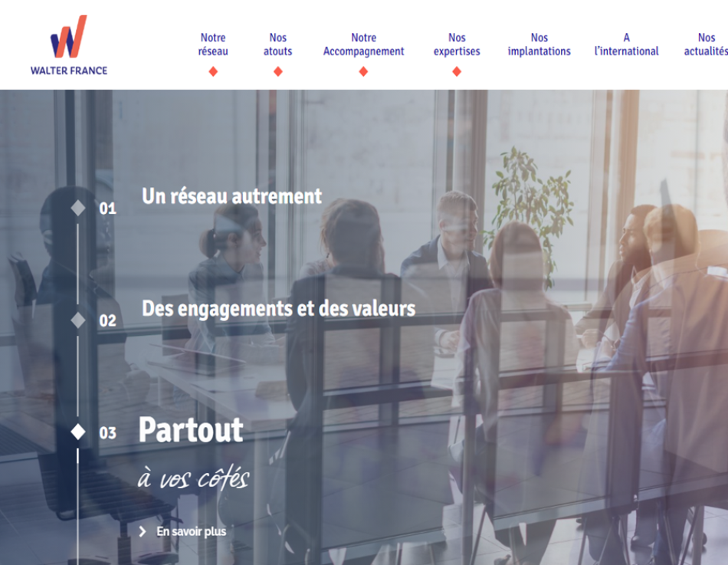728x565 pixels.
Task: Follow the En savoir plus link
Action: [x=192, y=531]
